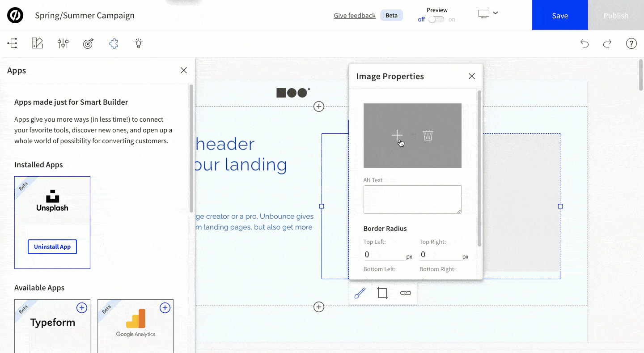
Task: Click the header headline text on canvas
Action: [241, 154]
